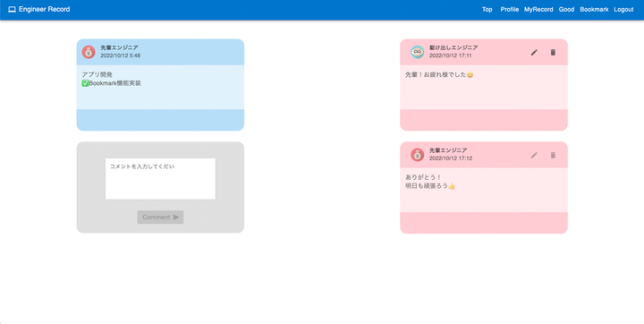Click the timestamp 2022/10/12 17:11
This screenshot has width=644, height=324.
[451, 55]
